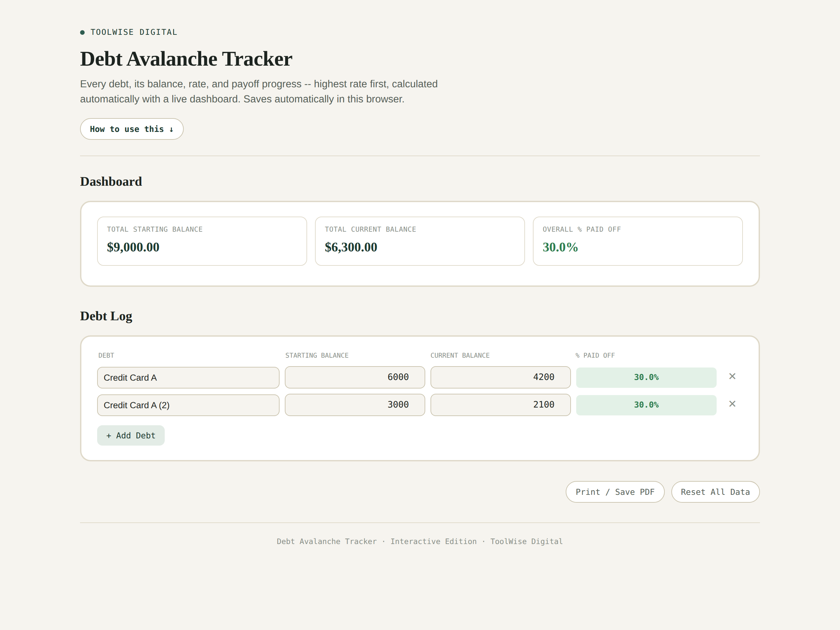This screenshot has width=840, height=630.
Task: Click the Total Current Balance label
Action: click(370, 229)
